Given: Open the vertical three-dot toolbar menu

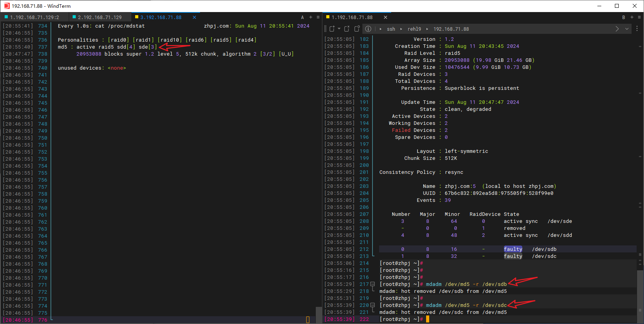Looking at the screenshot, I should point(637,29).
